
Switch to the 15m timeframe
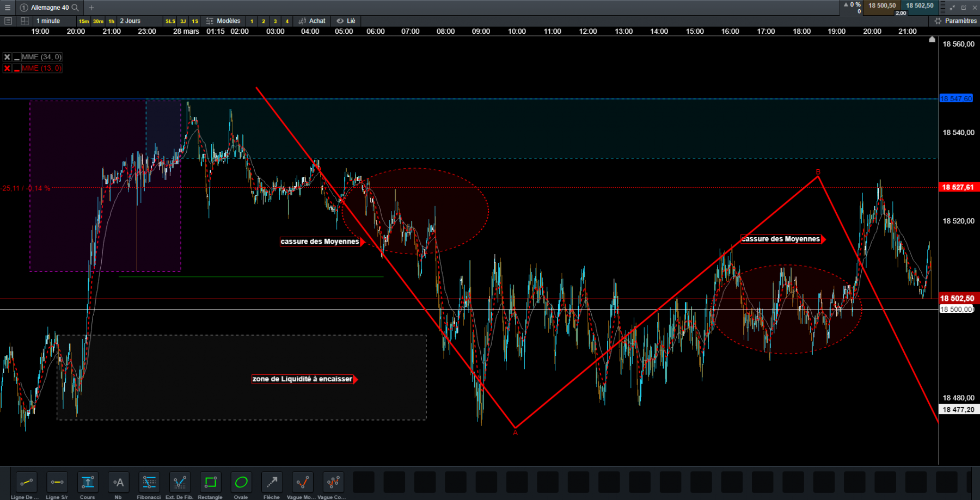point(84,21)
